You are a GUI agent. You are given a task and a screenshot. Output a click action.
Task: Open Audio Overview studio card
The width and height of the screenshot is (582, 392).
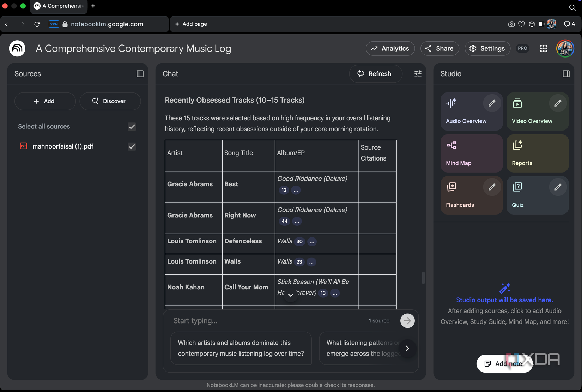pos(472,111)
